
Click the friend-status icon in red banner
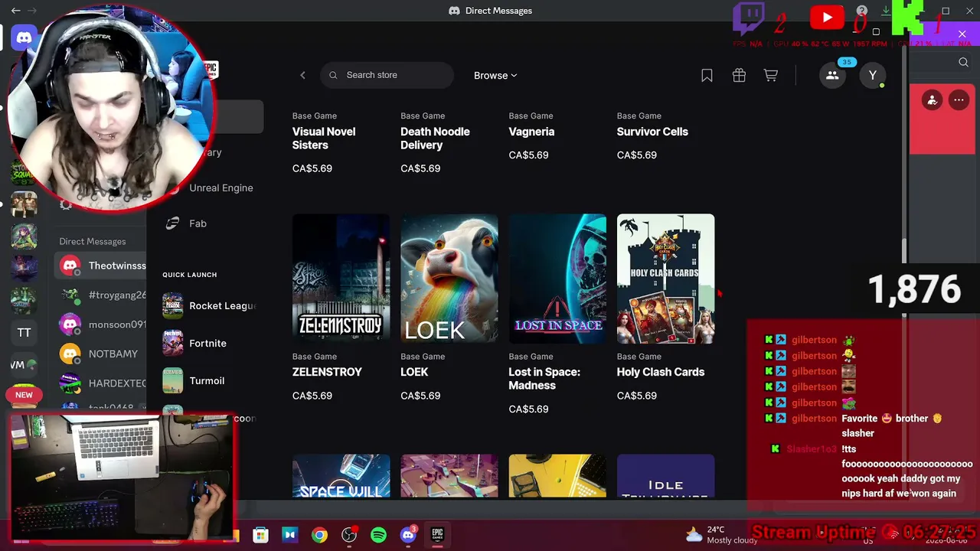(932, 100)
